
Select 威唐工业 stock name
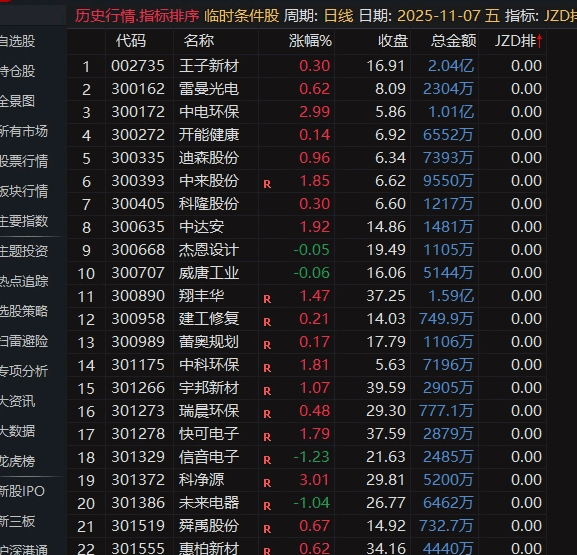click(x=209, y=273)
